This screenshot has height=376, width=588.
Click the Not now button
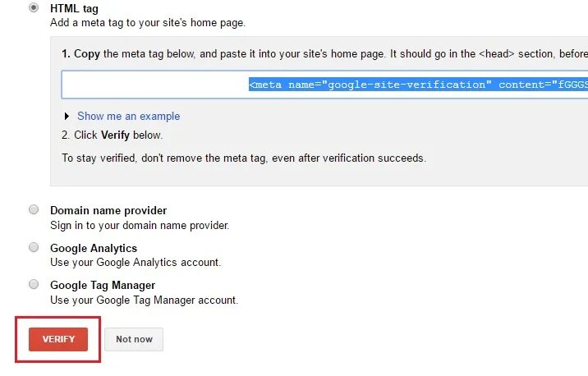(x=134, y=339)
